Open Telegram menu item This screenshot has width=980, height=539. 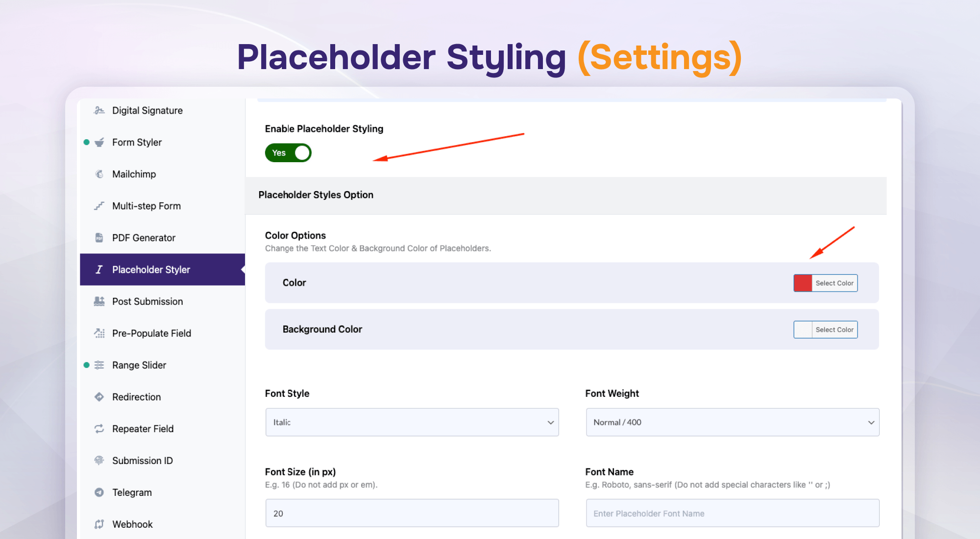click(x=163, y=492)
